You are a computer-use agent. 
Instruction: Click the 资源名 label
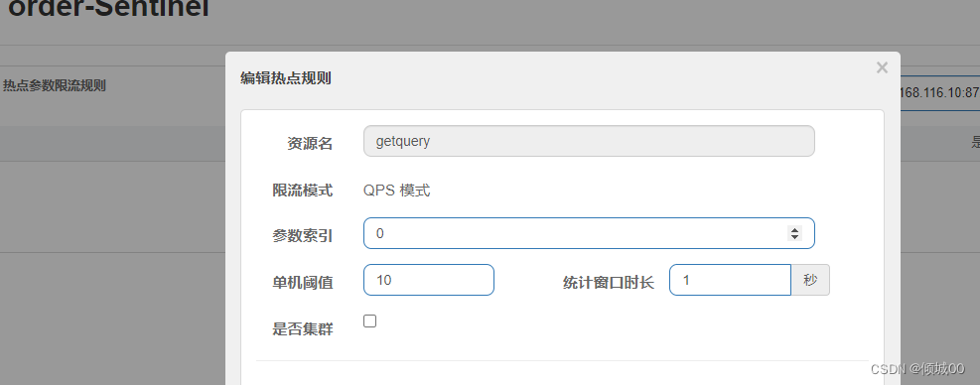point(310,144)
